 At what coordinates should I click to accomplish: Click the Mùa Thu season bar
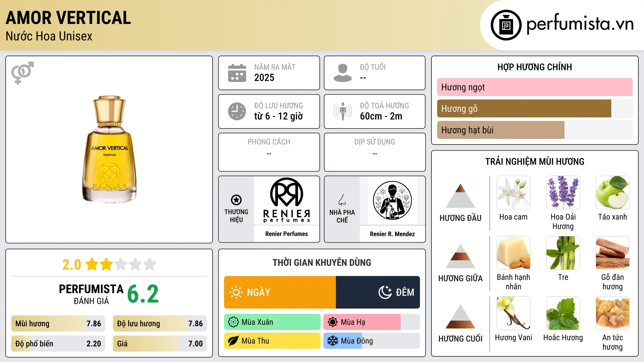(x=272, y=341)
